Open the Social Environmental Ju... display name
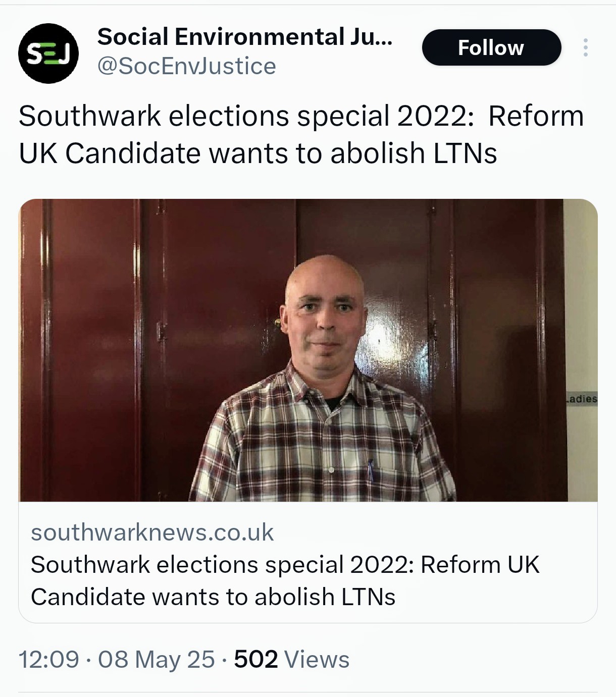This screenshot has width=616, height=697. [244, 37]
